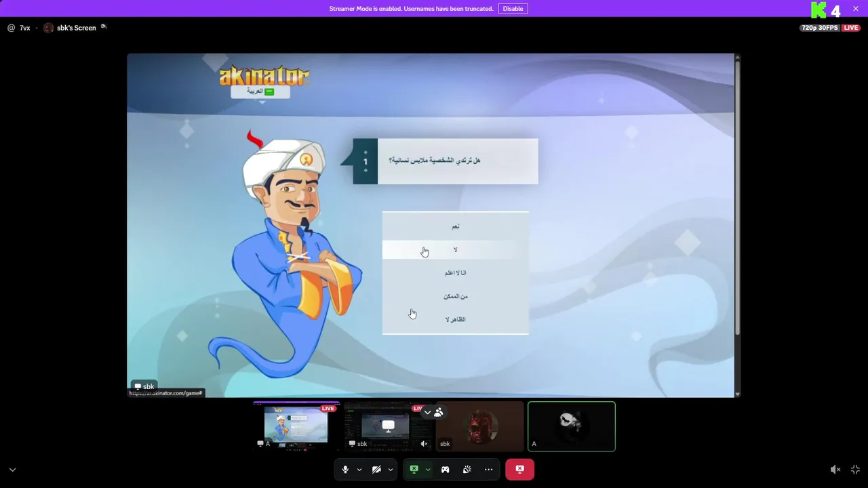Click muted speaker icon on sbk's stream

424,444
